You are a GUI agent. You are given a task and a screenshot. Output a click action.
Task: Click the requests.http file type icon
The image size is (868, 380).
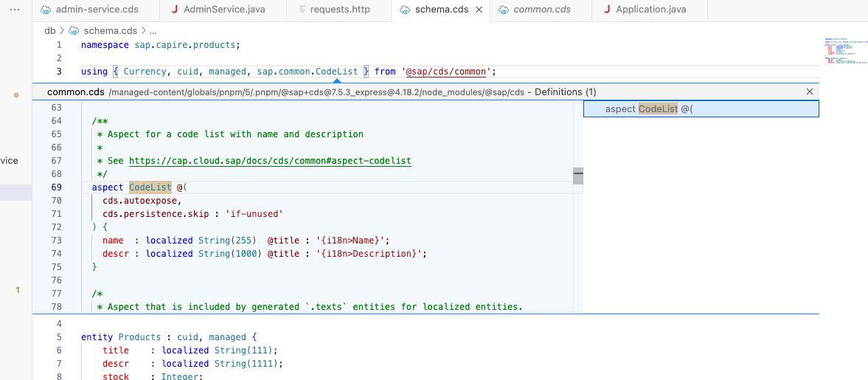[x=302, y=10]
